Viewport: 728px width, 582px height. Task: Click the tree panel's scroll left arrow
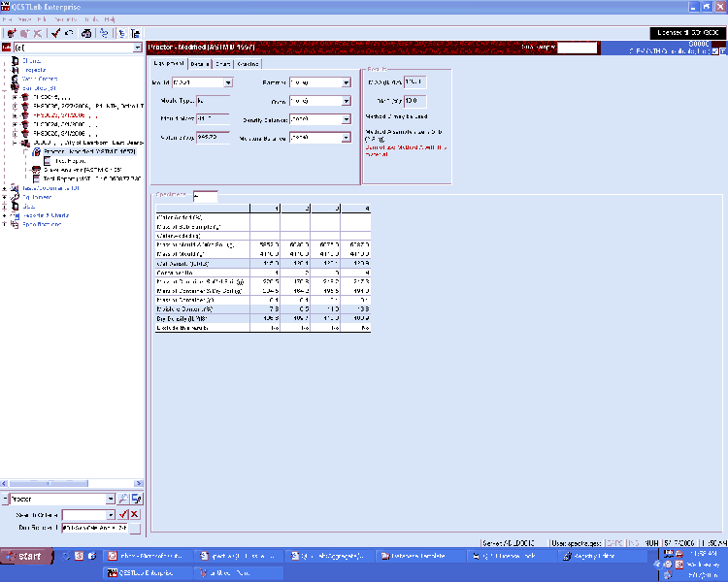(x=4, y=483)
